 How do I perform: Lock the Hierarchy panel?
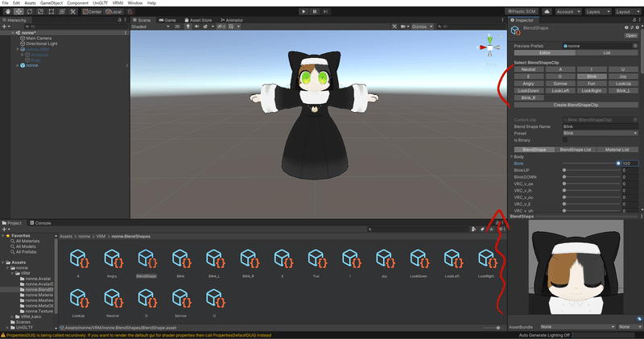pyautogui.click(x=119, y=19)
